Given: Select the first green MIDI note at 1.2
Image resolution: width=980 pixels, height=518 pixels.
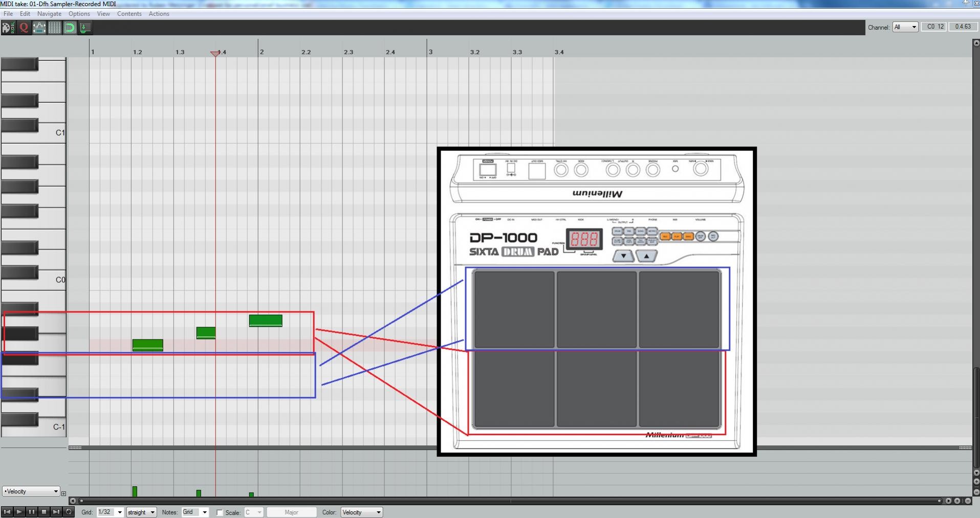Looking at the screenshot, I should [147, 345].
